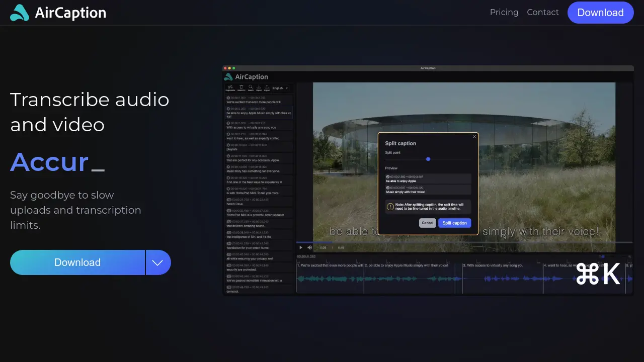
Task: Click the heading 'Transcribe audio and video'
Action: 90,112
